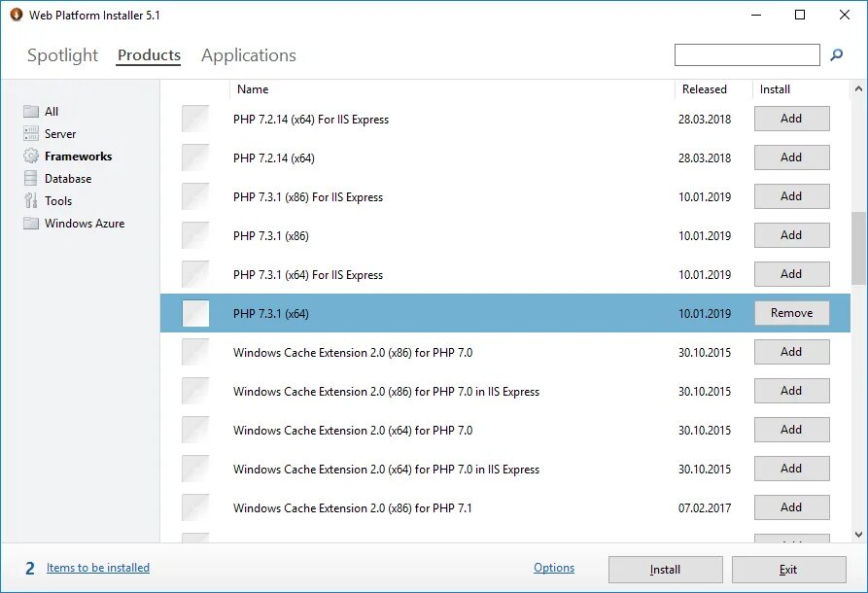Add Windows Cache Extension (x86) PHP 7.0 in IIS Express
The image size is (868, 593).
pyautogui.click(x=791, y=391)
